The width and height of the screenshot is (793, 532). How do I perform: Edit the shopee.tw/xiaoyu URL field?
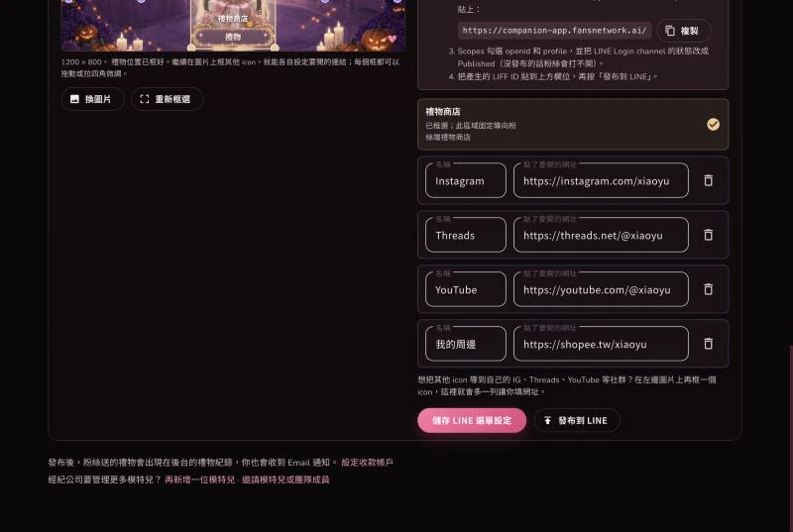click(x=601, y=344)
